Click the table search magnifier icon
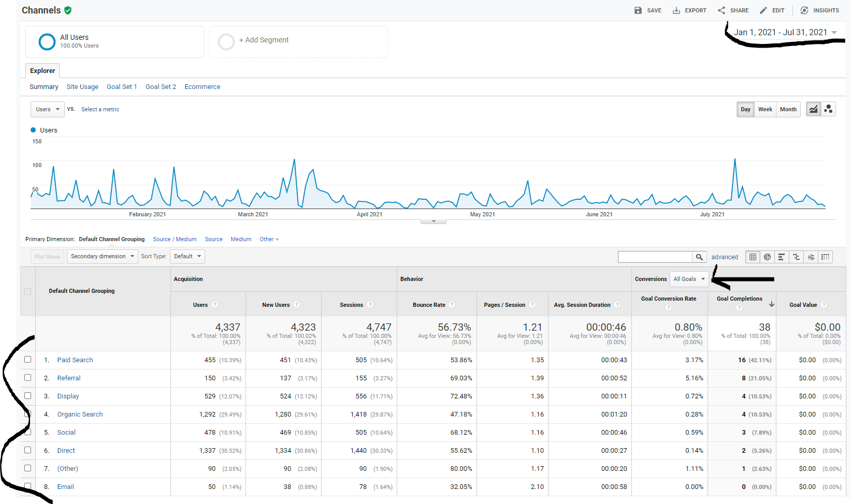Image resolution: width=851 pixels, height=504 pixels. point(699,257)
